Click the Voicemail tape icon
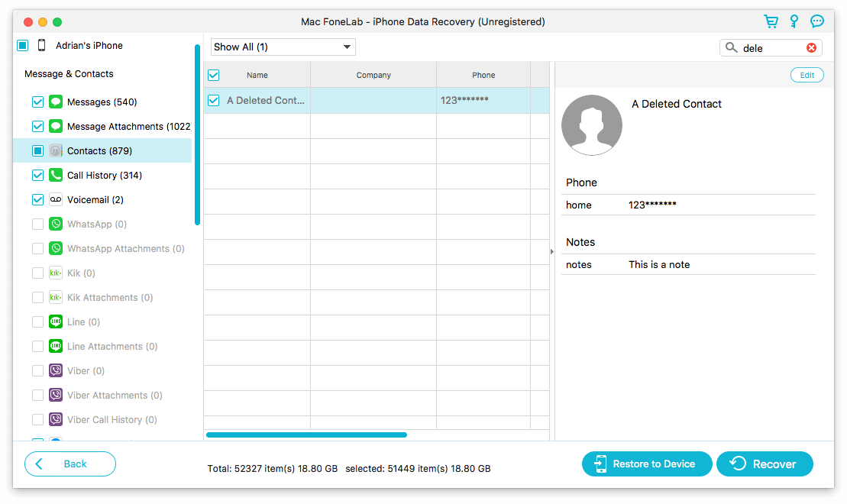 click(x=56, y=199)
